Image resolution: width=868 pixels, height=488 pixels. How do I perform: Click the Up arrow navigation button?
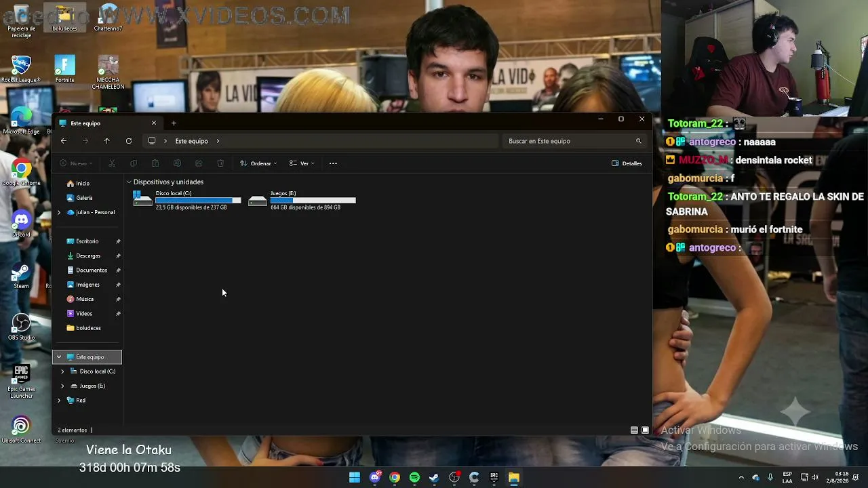point(106,141)
